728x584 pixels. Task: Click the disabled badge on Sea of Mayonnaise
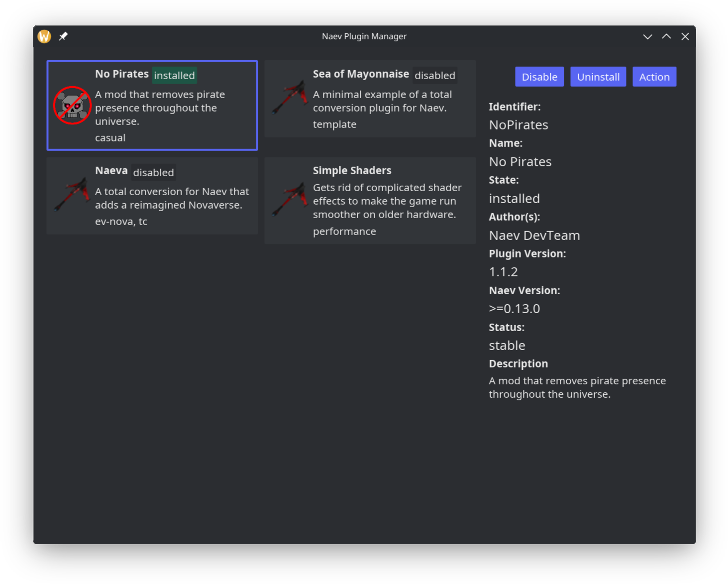click(434, 75)
